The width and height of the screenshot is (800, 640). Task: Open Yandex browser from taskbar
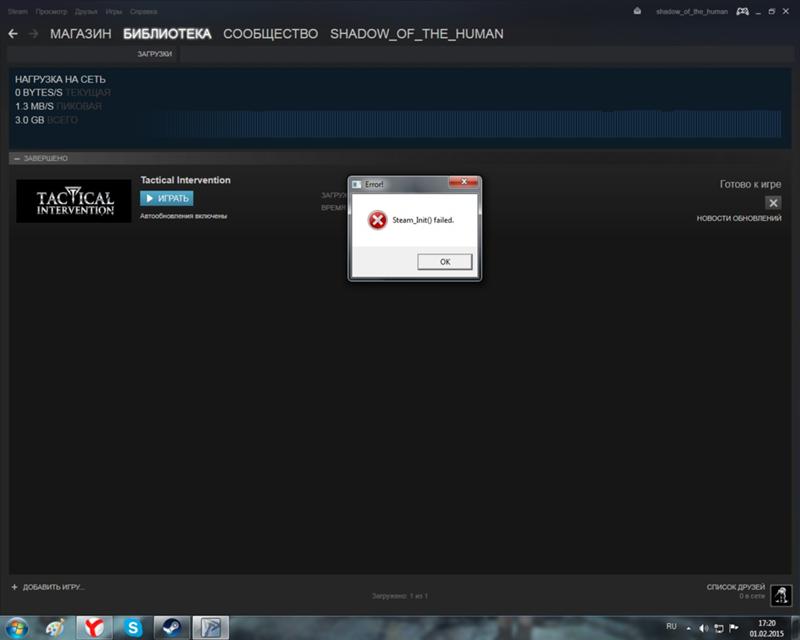click(x=94, y=628)
